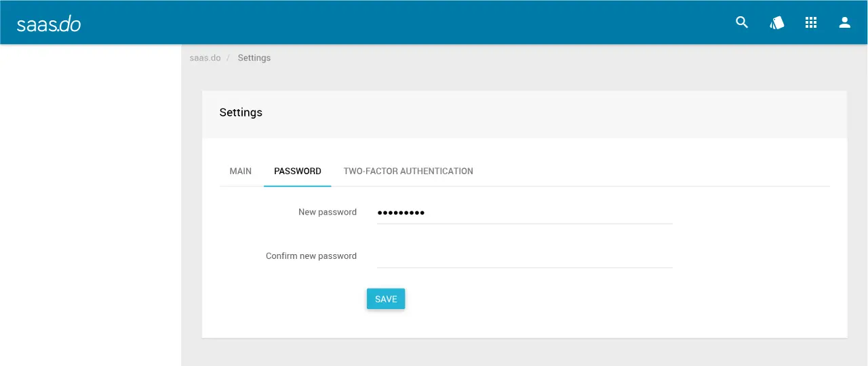
Task: Click the tilted cards icon in header
Action: pyautogui.click(x=776, y=22)
